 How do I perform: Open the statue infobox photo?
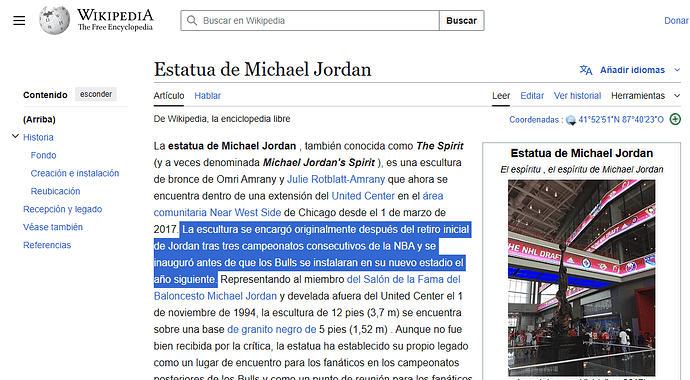pyautogui.click(x=581, y=278)
